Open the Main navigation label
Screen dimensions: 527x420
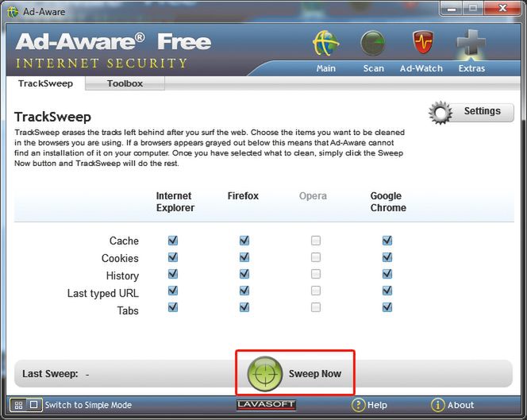click(325, 68)
